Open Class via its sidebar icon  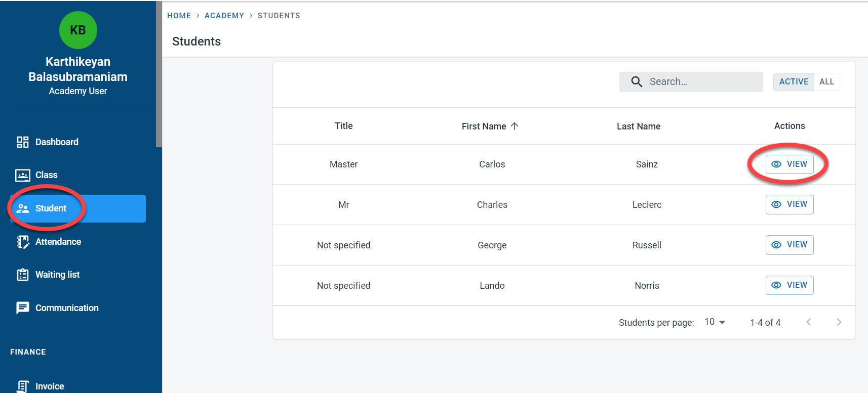pyautogui.click(x=22, y=175)
